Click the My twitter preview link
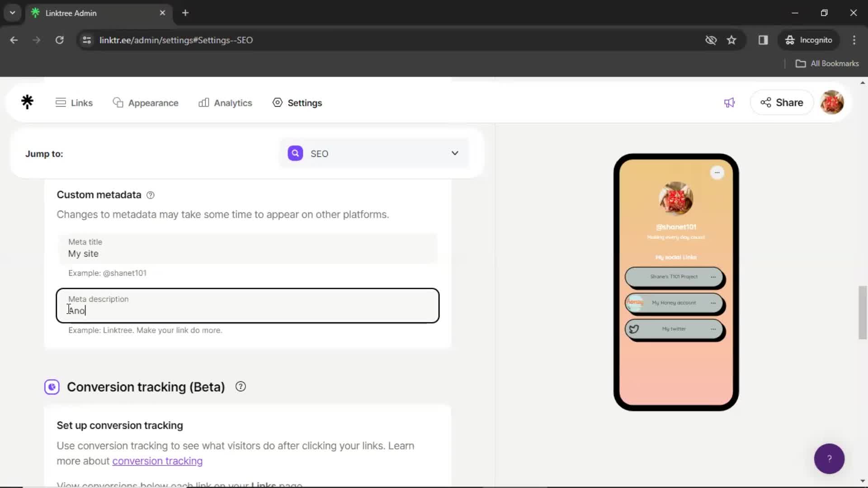This screenshot has width=868, height=488. tap(674, 329)
